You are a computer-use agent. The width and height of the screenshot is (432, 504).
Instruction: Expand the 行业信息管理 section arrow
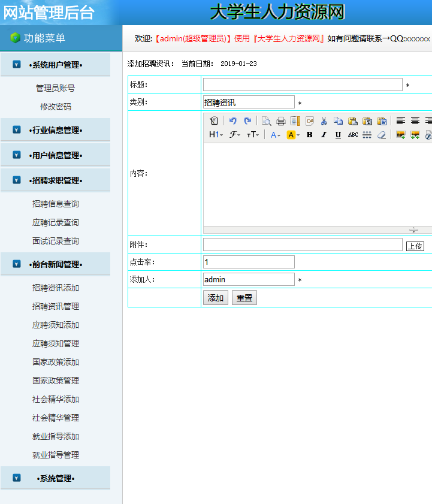[17, 130]
